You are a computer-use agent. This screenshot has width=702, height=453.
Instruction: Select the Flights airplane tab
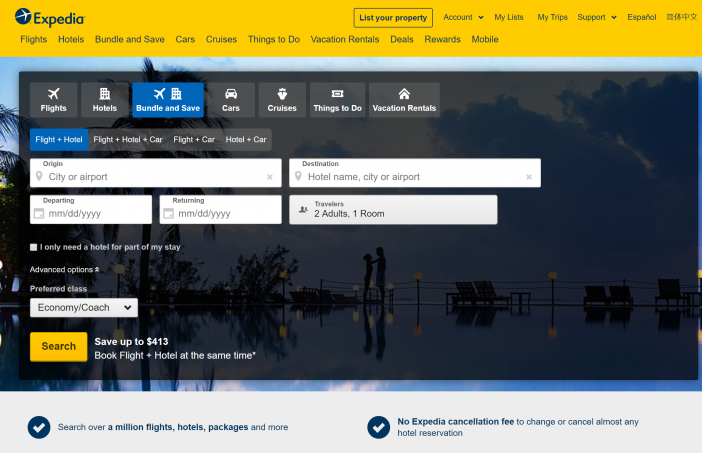[53, 100]
